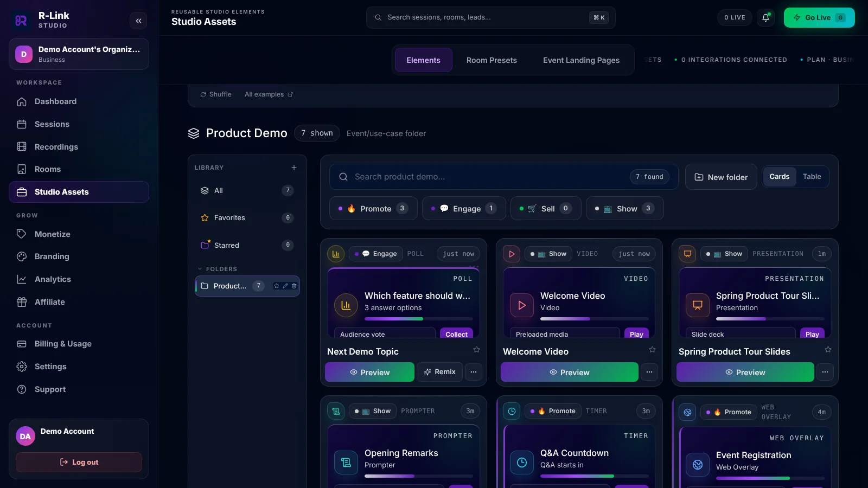Filter by the Show category chip
This screenshot has height=488, width=868.
point(624,208)
